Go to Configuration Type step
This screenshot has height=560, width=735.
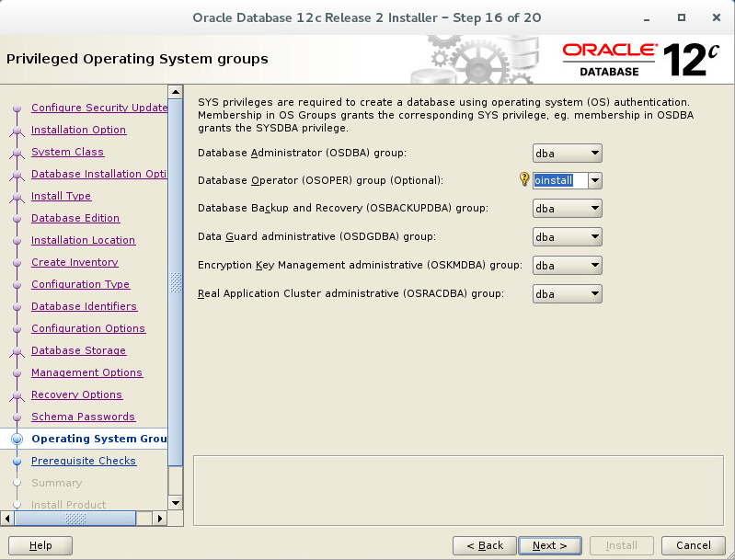pyautogui.click(x=80, y=284)
